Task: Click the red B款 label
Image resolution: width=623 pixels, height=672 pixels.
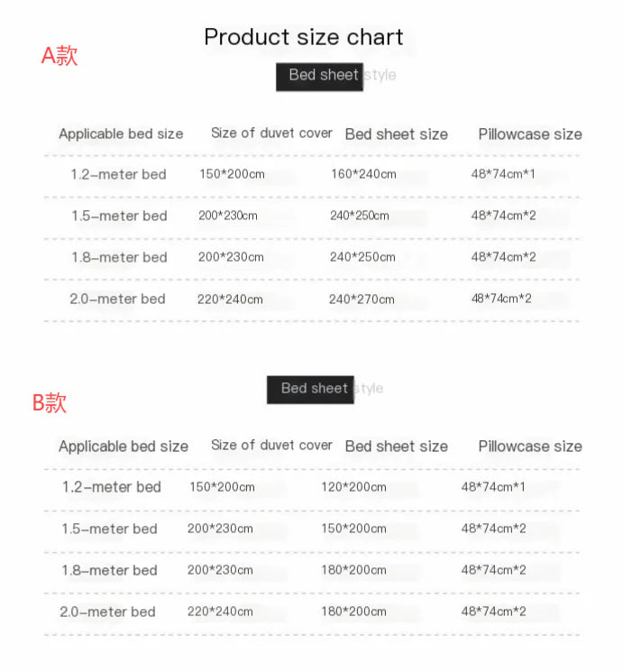Action: (x=50, y=403)
